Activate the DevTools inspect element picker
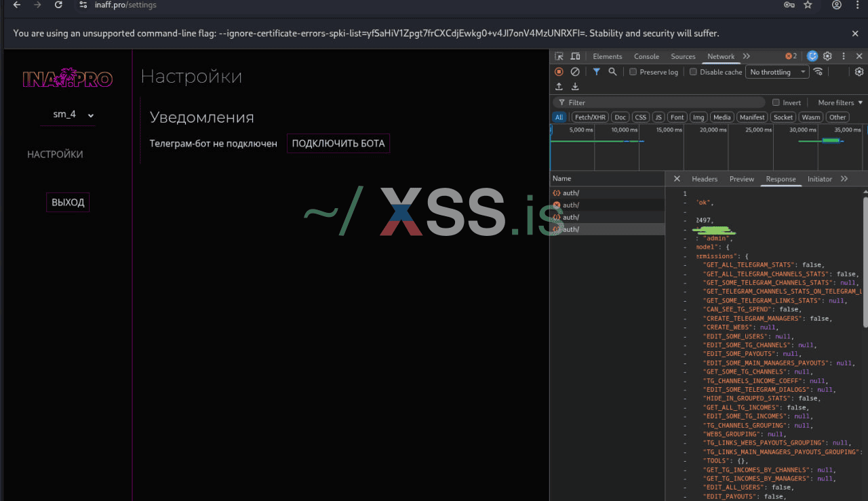The image size is (868, 501). tap(559, 56)
